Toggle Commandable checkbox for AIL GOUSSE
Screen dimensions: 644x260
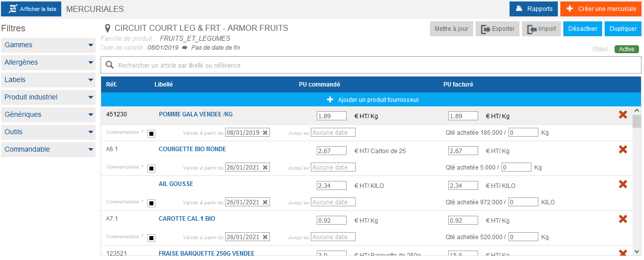151,203
